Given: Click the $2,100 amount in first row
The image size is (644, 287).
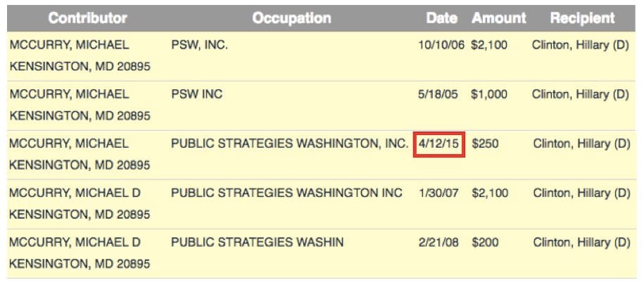Looking at the screenshot, I should coord(489,45).
